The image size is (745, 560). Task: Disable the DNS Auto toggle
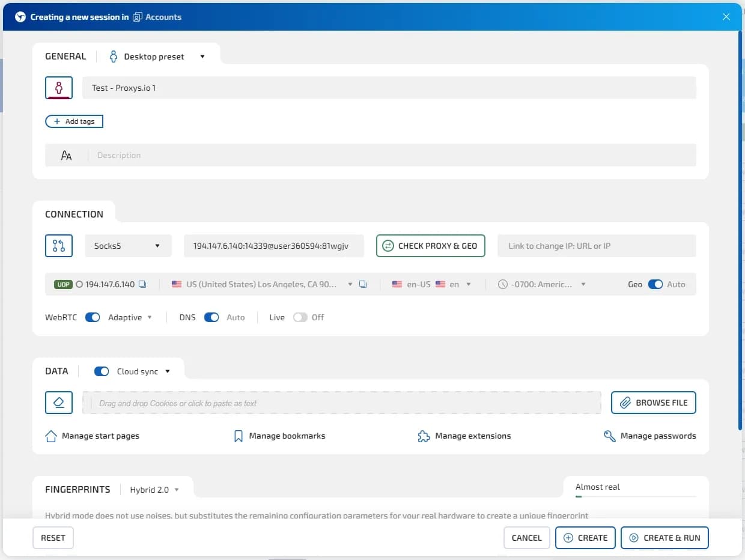click(211, 317)
